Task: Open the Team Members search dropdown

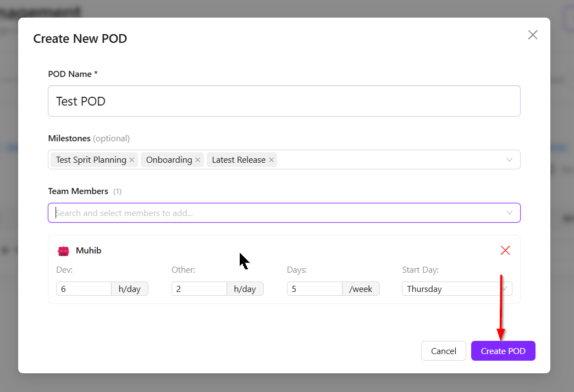Action: pos(509,213)
